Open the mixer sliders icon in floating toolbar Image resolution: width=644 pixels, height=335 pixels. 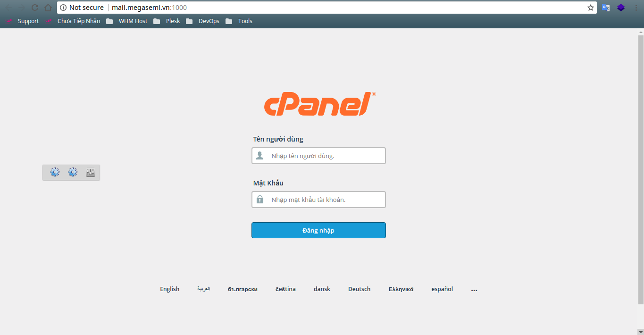pyautogui.click(x=91, y=173)
